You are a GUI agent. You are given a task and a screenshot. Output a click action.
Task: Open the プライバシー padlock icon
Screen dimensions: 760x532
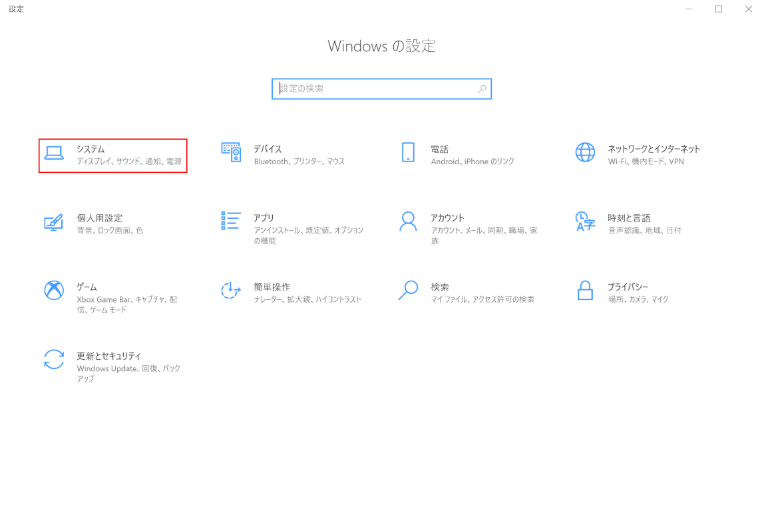point(585,291)
